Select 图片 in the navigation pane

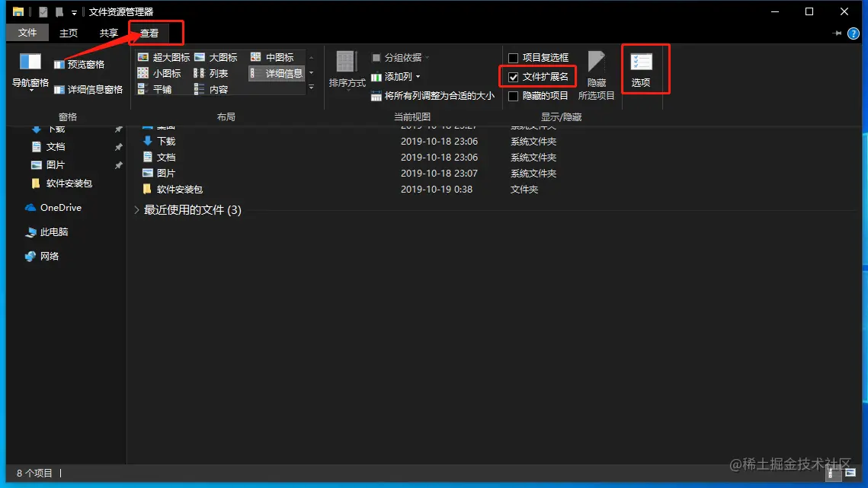tap(56, 165)
